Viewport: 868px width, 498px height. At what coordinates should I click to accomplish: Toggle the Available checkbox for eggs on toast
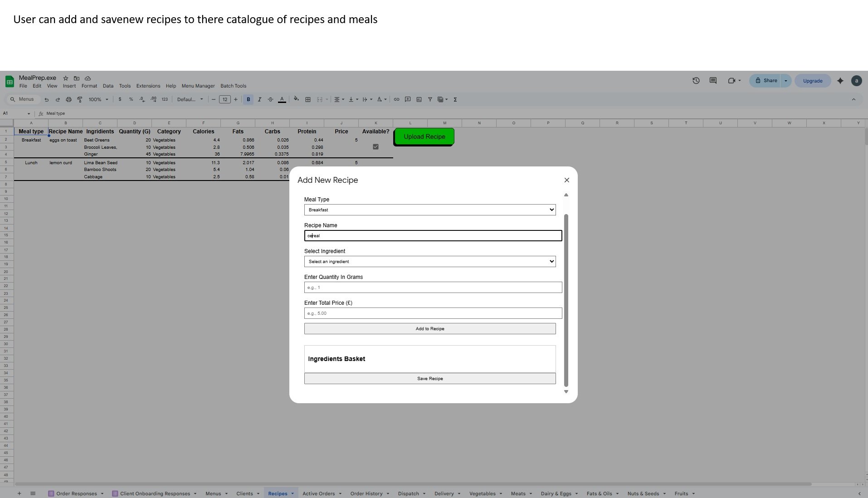(x=375, y=146)
